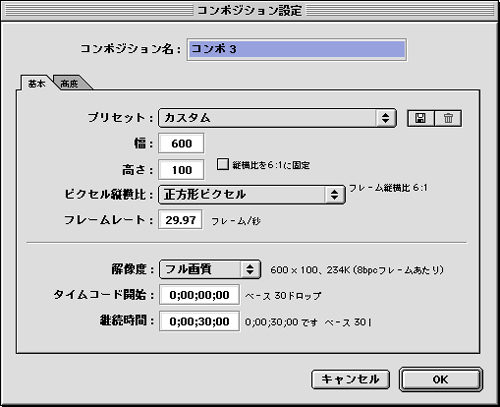Click the save preset floppy icon

point(420,118)
